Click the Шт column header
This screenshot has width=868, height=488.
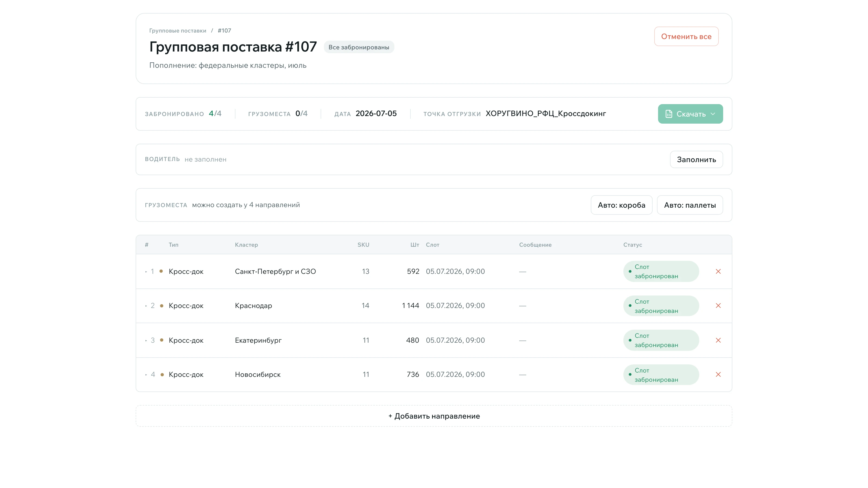tap(414, 245)
